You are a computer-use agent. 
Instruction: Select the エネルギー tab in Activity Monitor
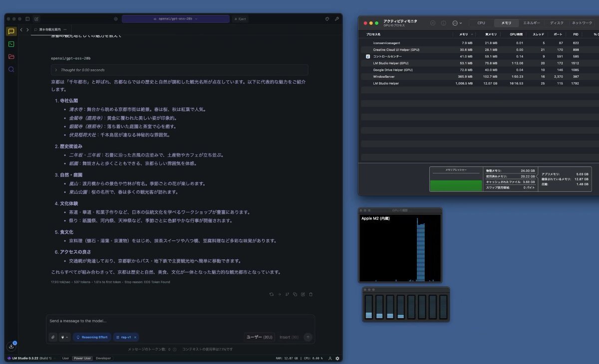531,23
